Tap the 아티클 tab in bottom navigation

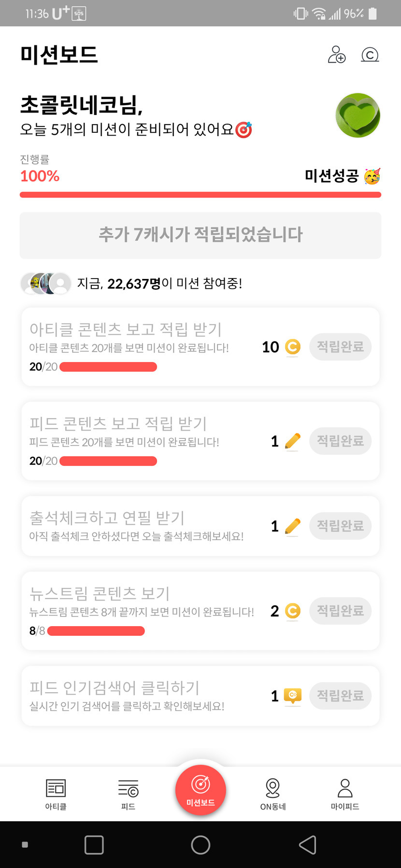point(56,794)
